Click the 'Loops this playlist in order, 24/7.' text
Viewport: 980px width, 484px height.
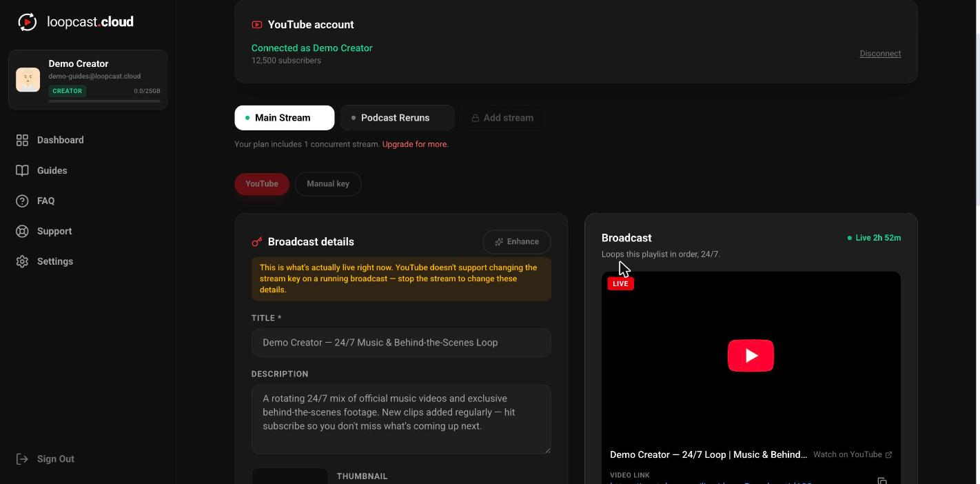click(661, 254)
